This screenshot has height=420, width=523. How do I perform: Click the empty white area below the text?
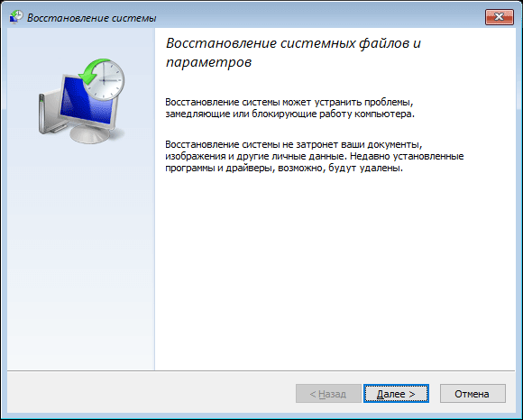(x=335, y=267)
